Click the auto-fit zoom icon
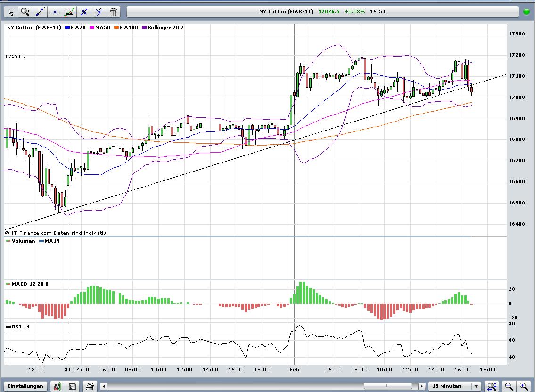This screenshot has width=535, height=392. (x=492, y=386)
